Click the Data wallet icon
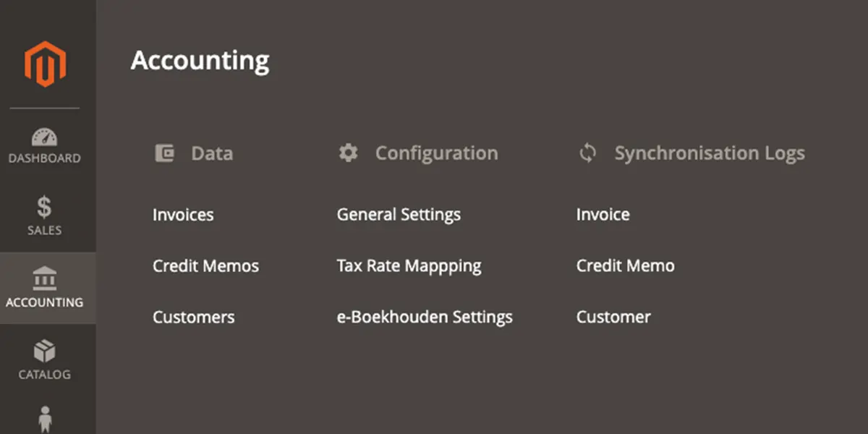868x434 pixels. [x=165, y=153]
